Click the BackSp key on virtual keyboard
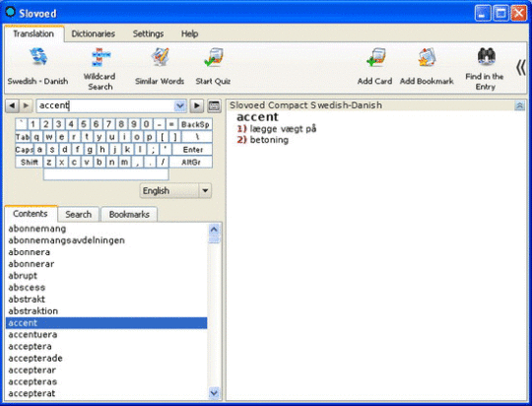Screen dimensions: 532x406 [x=195, y=124]
